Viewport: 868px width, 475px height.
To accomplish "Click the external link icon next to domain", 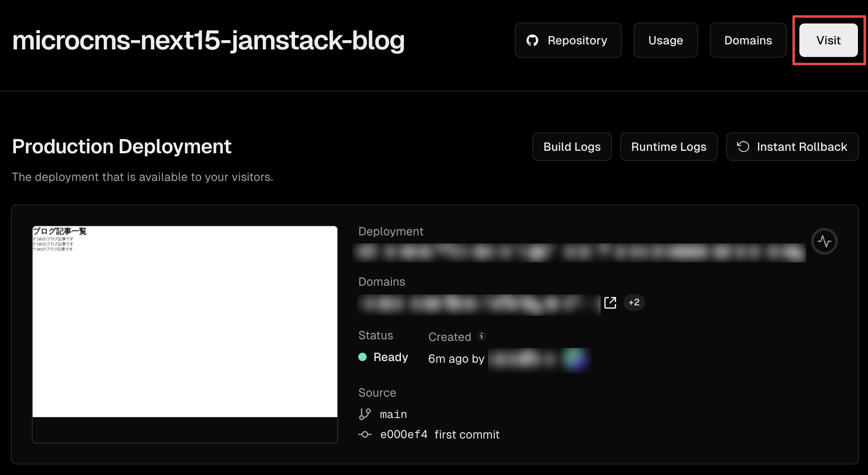I will [610, 302].
